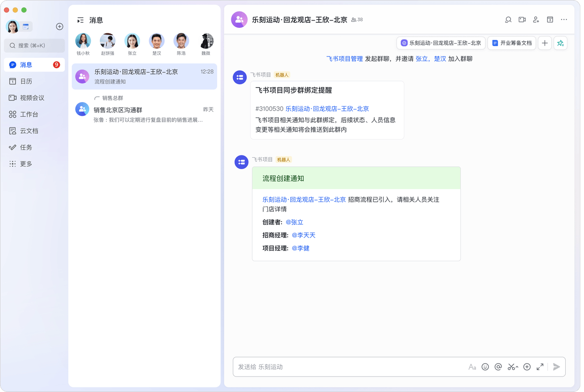The image size is (584, 392).
Task: Open the emoji picker
Action: [485, 367]
